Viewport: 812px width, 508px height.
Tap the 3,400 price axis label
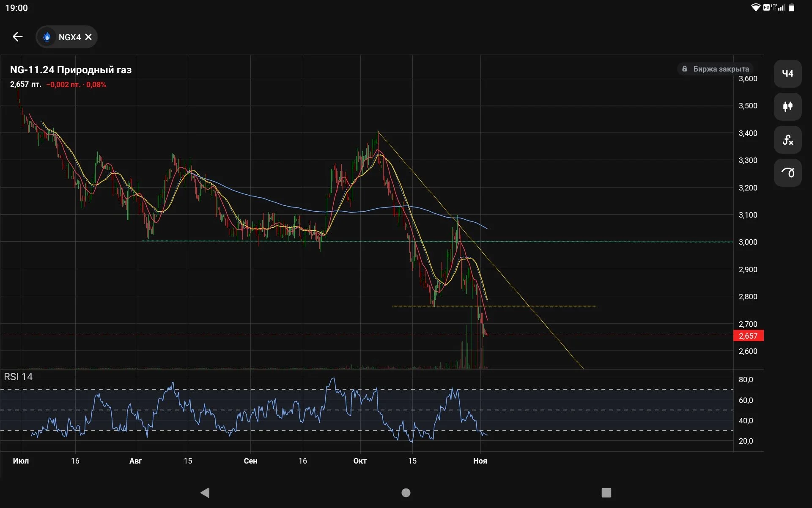748,133
